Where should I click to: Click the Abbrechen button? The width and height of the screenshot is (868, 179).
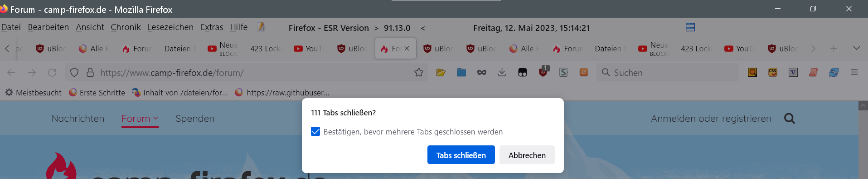pyautogui.click(x=527, y=155)
